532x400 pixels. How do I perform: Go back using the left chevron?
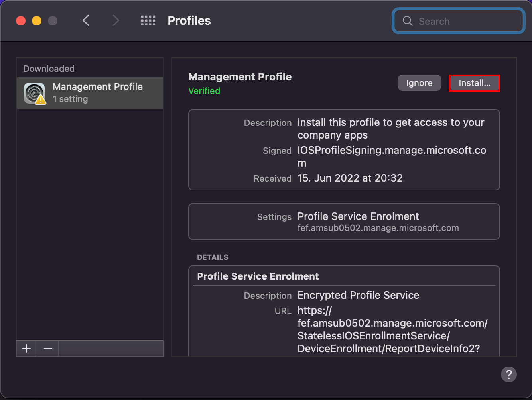click(x=86, y=20)
